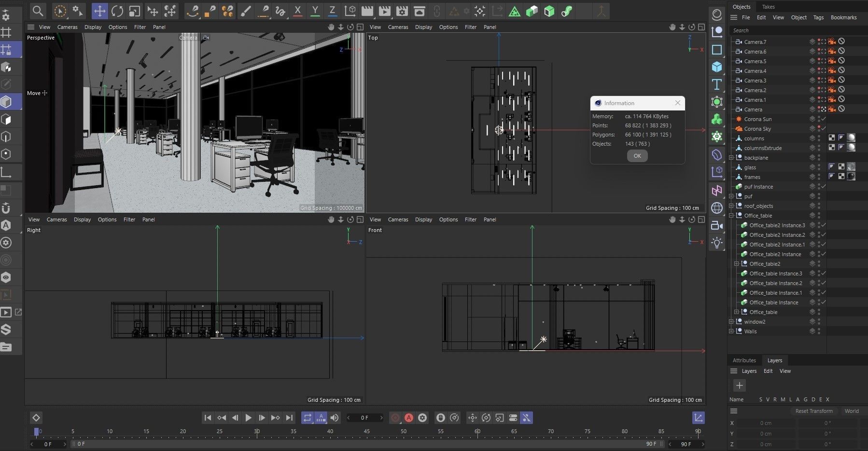Click the Autokeying red A button
Viewport: 868px width, 451px height.
pos(409,418)
